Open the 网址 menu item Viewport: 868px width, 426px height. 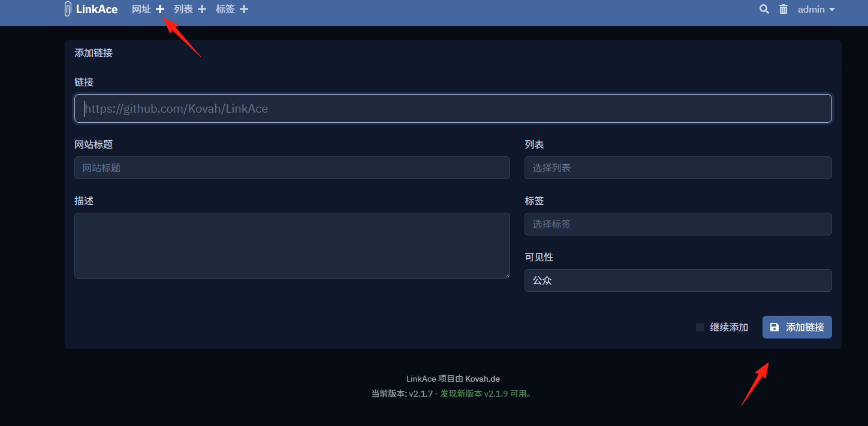coord(141,9)
